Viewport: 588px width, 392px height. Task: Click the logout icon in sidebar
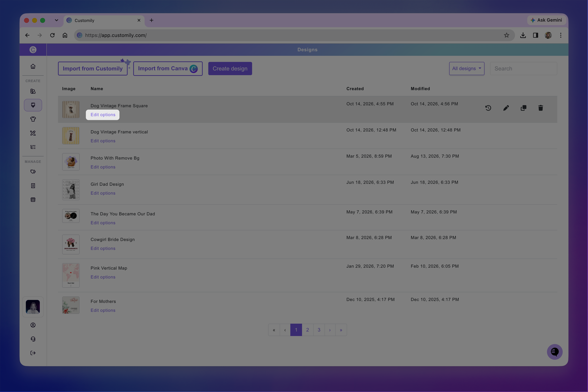pyautogui.click(x=33, y=353)
